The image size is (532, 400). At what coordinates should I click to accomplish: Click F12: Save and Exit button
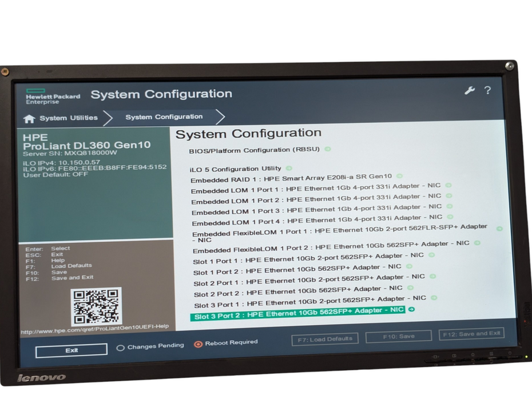pyautogui.click(x=471, y=334)
